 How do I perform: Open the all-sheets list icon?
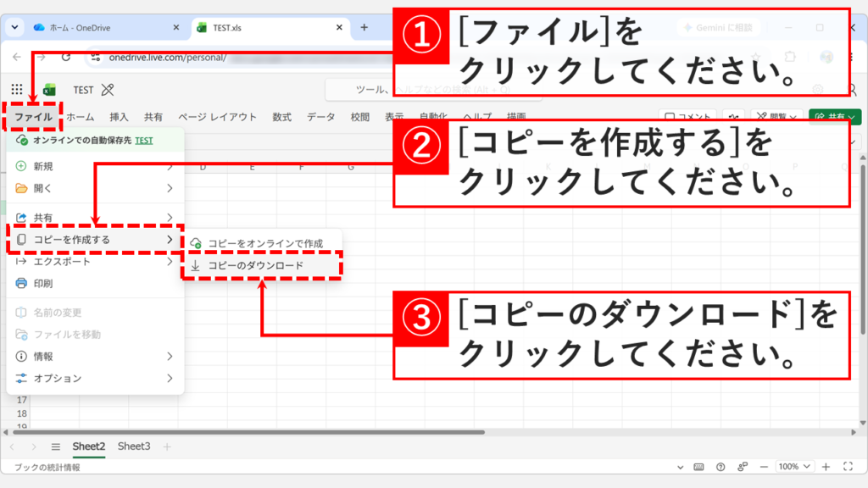(55, 446)
